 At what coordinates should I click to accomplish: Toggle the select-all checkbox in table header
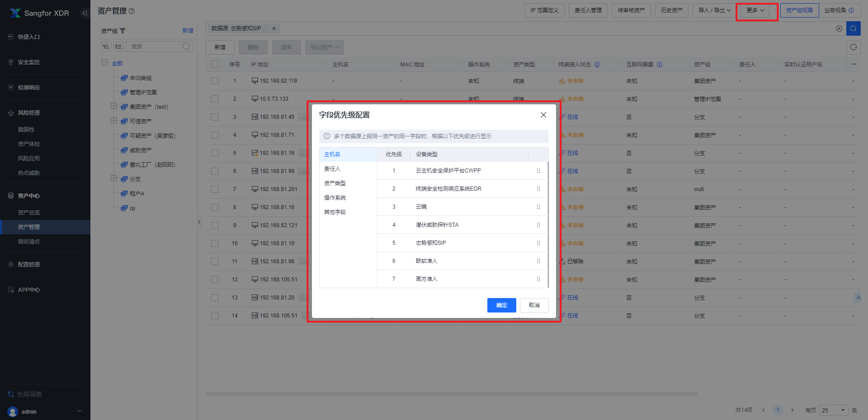pos(215,65)
